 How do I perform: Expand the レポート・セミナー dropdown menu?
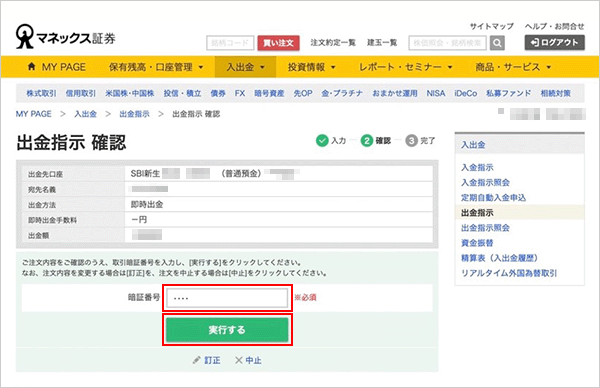click(x=406, y=67)
